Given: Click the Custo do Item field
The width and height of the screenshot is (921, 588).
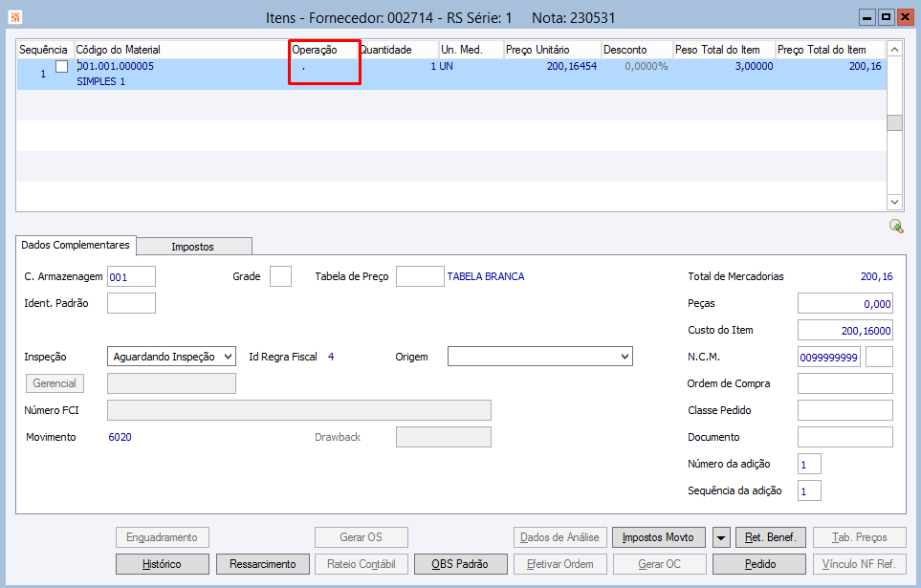Looking at the screenshot, I should 845,330.
